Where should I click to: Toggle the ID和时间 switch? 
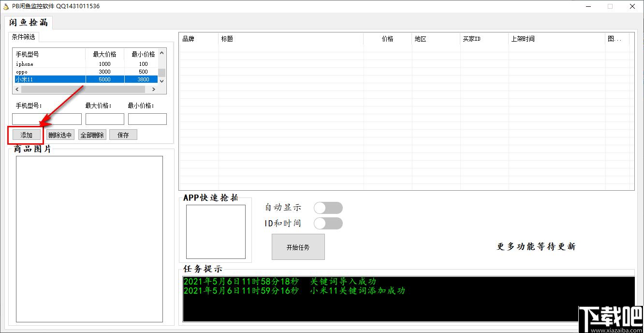point(328,223)
